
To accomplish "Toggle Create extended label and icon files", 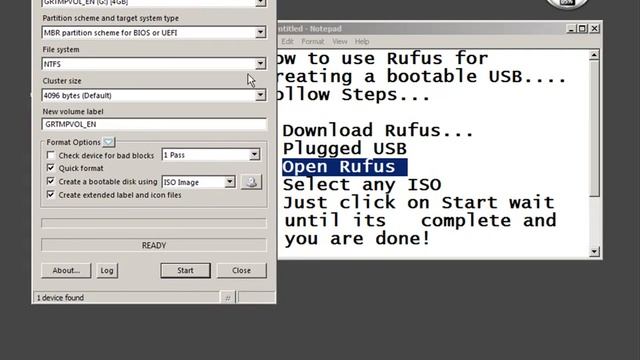I will point(51,194).
